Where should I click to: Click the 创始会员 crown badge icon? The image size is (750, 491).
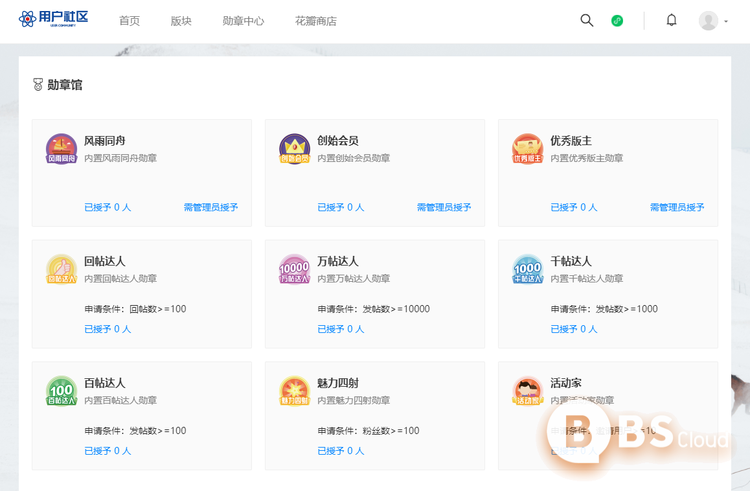tap(294, 149)
